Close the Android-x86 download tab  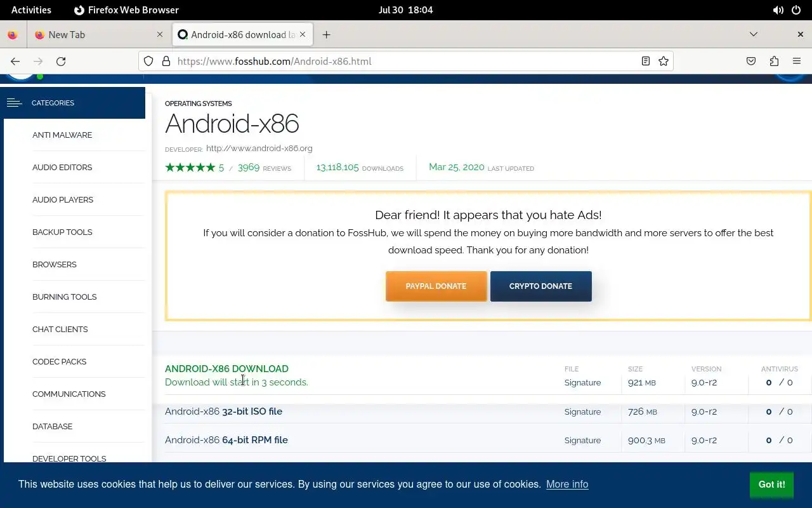[x=303, y=35]
